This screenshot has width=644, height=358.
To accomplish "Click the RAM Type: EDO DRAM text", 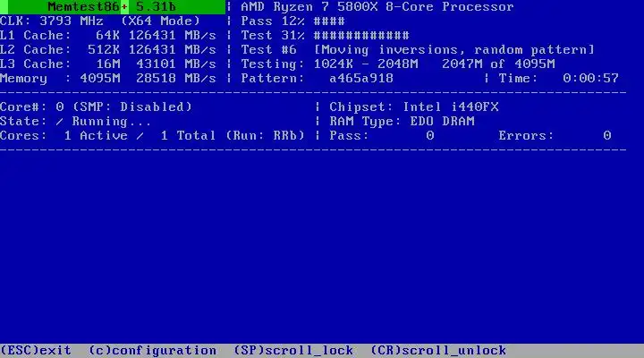I will (402, 121).
